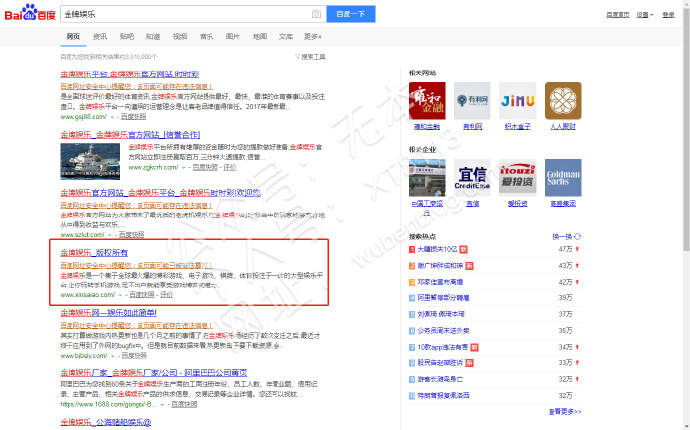Switch to the 音乐 tab
The image size is (690, 430).
206,37
